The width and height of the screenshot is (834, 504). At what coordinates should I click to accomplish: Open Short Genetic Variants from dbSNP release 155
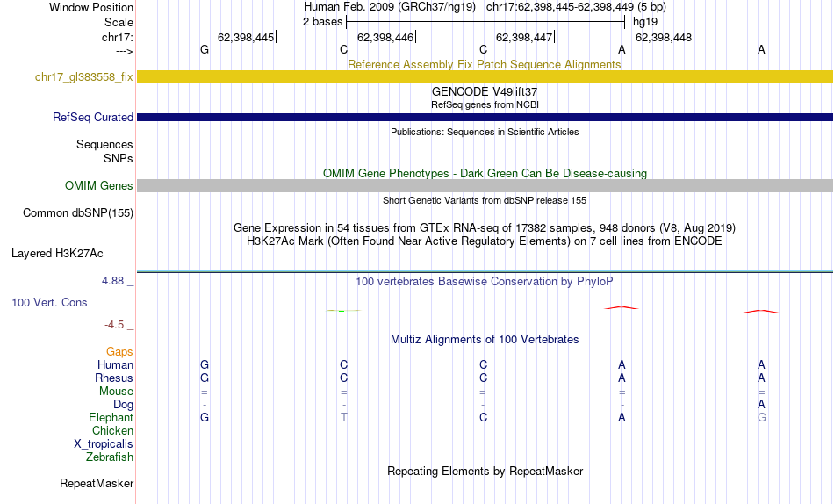click(x=485, y=201)
